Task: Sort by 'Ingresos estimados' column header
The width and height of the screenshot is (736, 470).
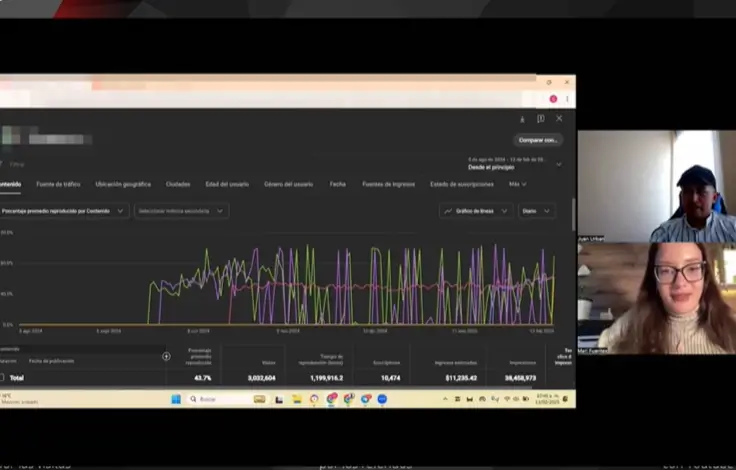Action: click(455, 363)
